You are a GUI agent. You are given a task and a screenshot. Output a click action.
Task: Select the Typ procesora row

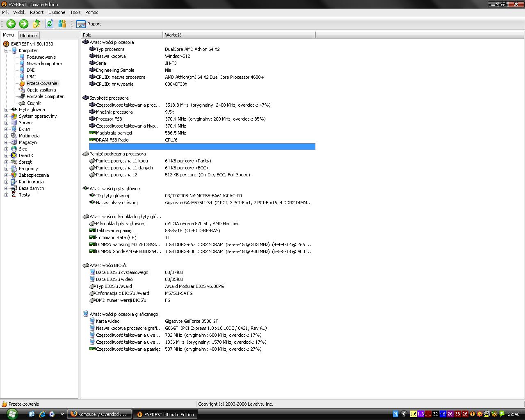[x=202, y=49]
